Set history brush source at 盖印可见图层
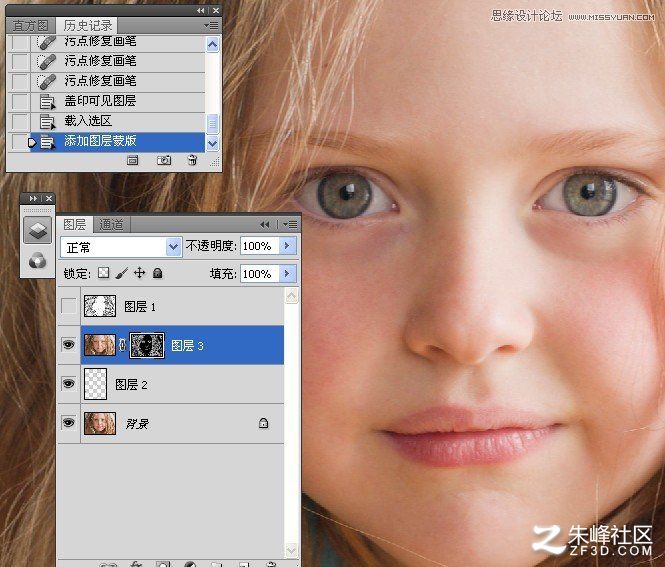665x567 pixels. (x=20, y=101)
